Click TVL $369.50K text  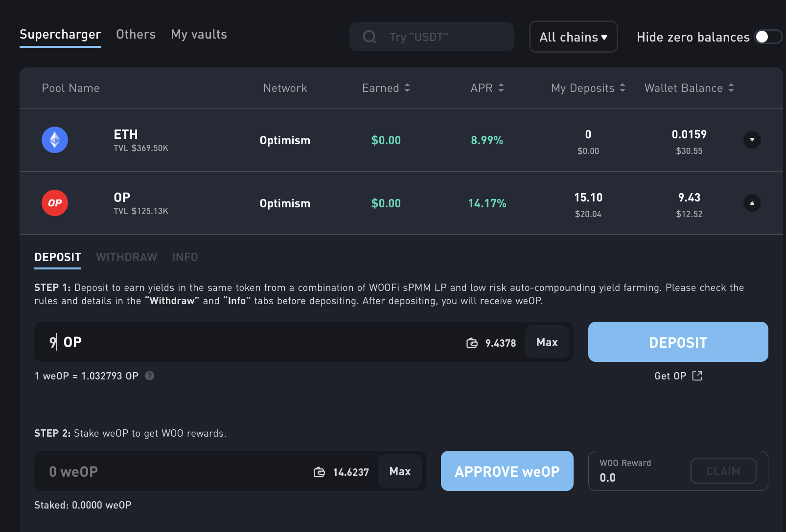click(141, 148)
